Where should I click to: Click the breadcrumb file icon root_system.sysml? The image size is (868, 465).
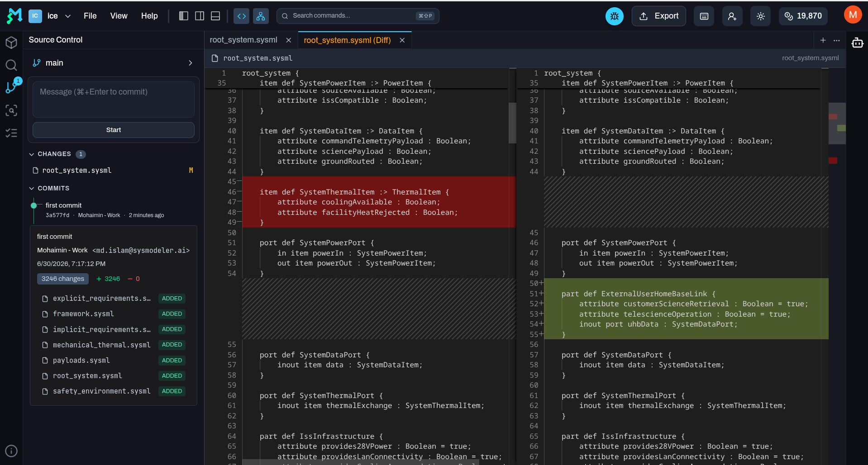(x=215, y=58)
